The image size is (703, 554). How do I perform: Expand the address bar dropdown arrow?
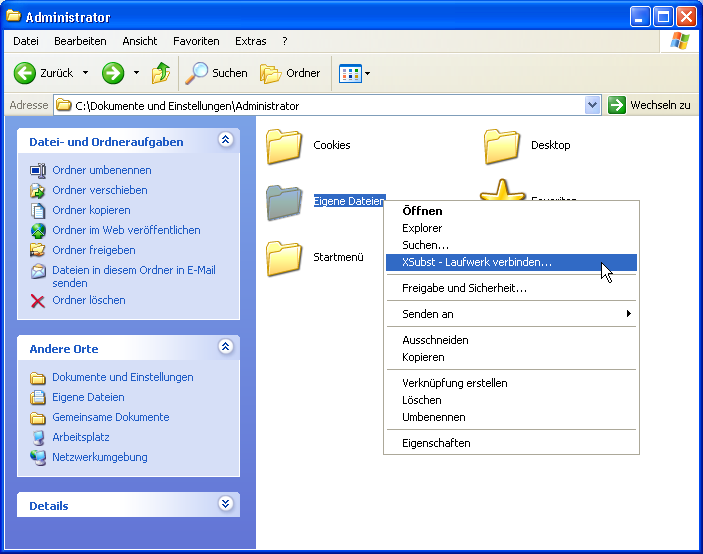592,105
